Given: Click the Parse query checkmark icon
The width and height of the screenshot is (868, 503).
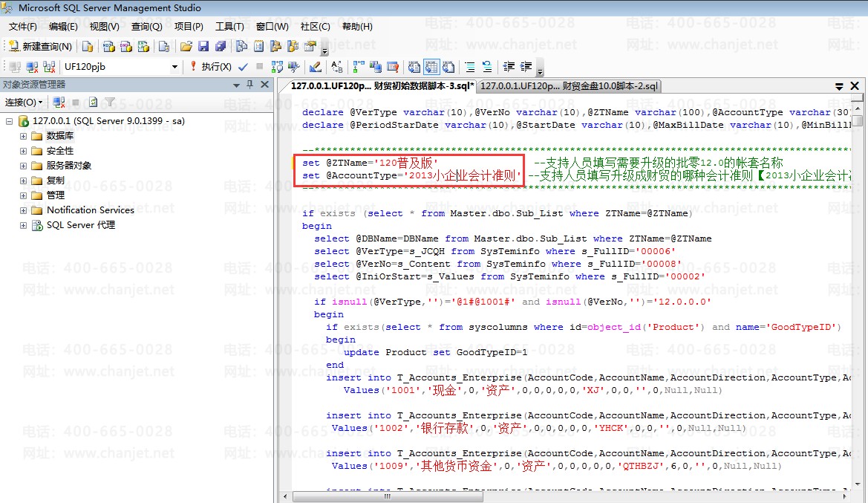Looking at the screenshot, I should point(243,66).
